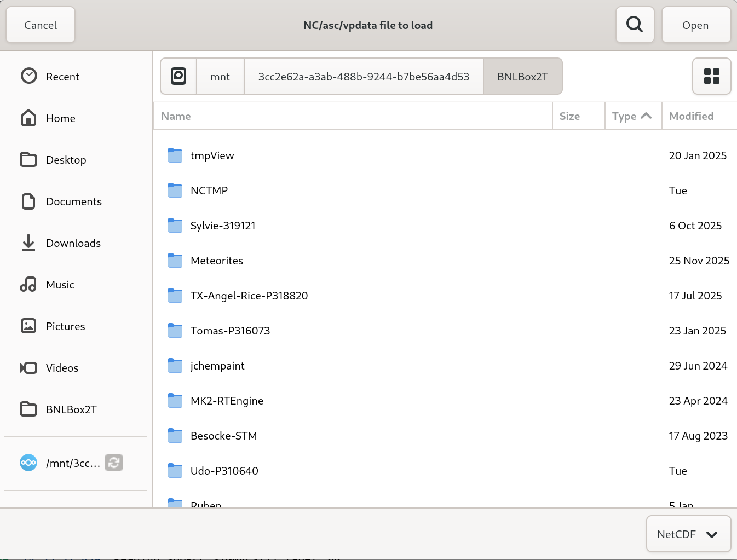
Task: Click the search magnifier icon
Action: point(635,25)
